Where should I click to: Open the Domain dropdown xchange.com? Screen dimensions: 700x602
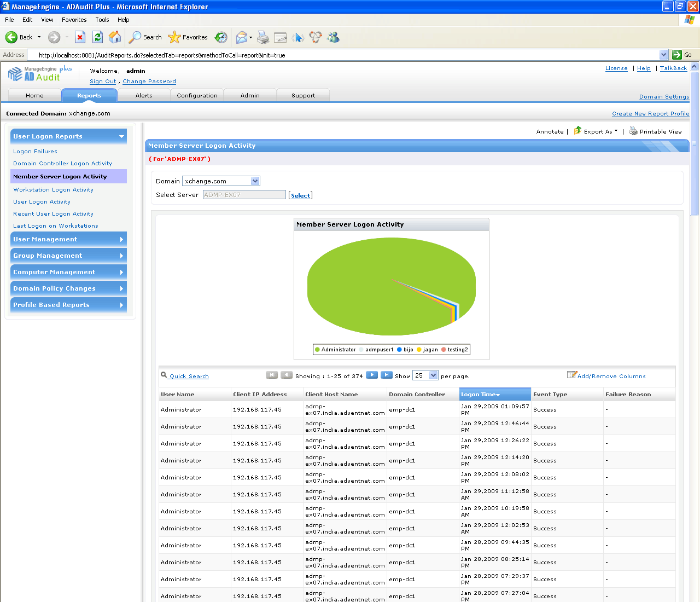[255, 181]
